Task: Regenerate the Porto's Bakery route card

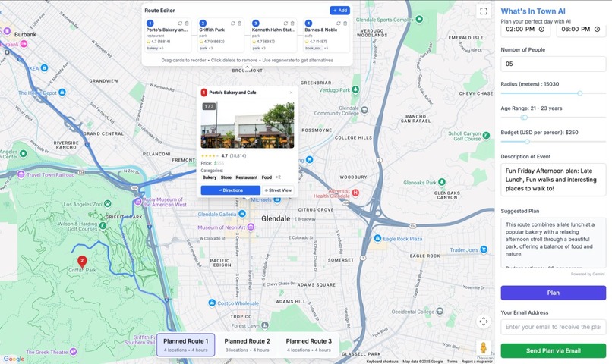Action: (x=180, y=24)
